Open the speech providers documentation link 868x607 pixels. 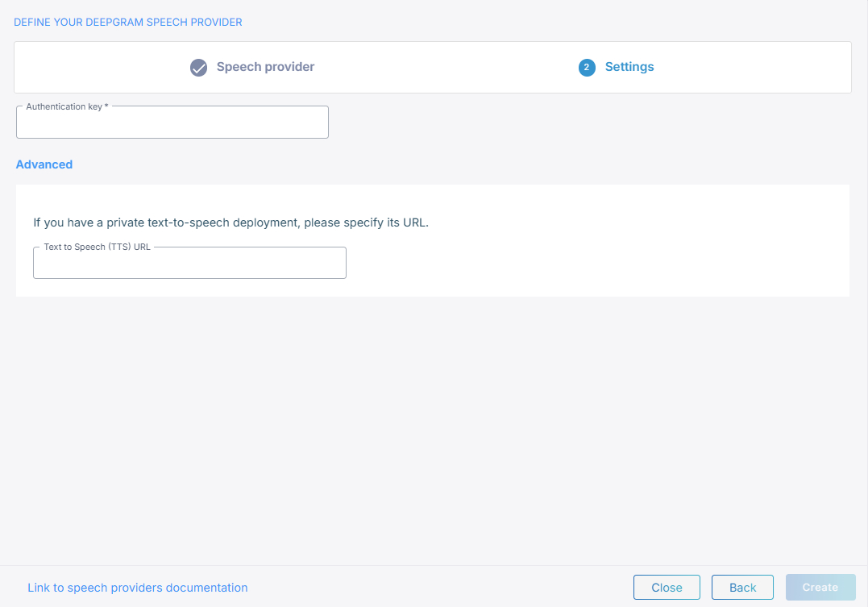(x=138, y=588)
